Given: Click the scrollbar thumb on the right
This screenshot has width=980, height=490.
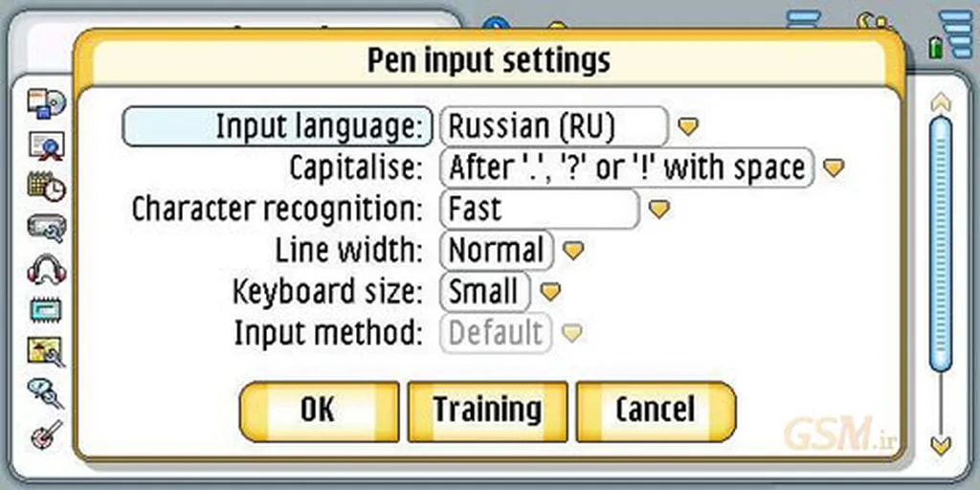Looking at the screenshot, I should [x=941, y=239].
